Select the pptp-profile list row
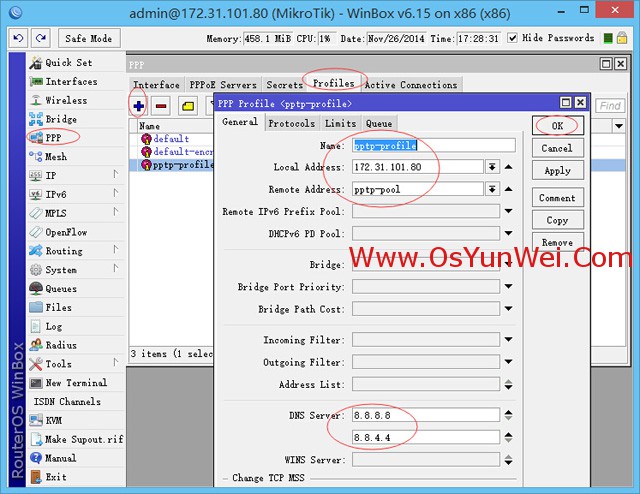The width and height of the screenshot is (640, 494). pos(172,165)
